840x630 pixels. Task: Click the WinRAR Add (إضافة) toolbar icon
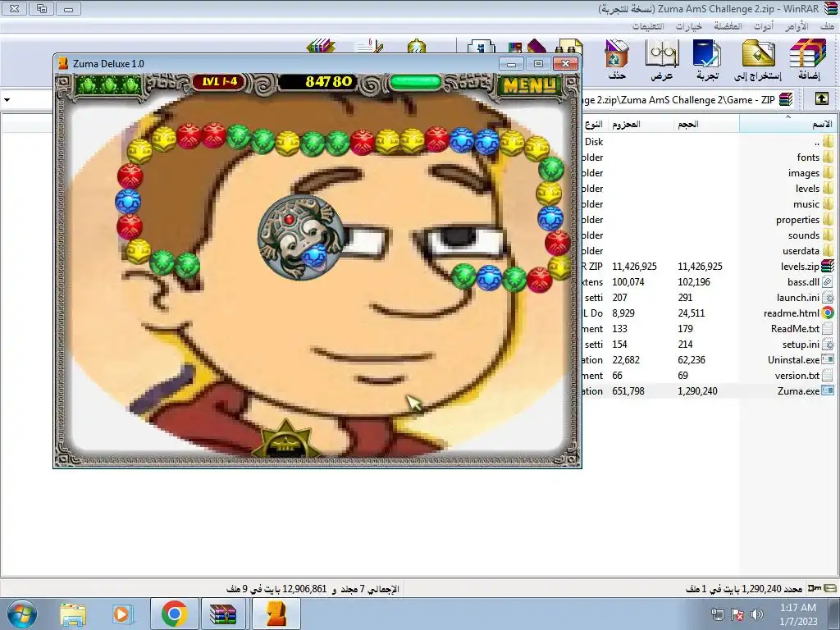pos(808,59)
